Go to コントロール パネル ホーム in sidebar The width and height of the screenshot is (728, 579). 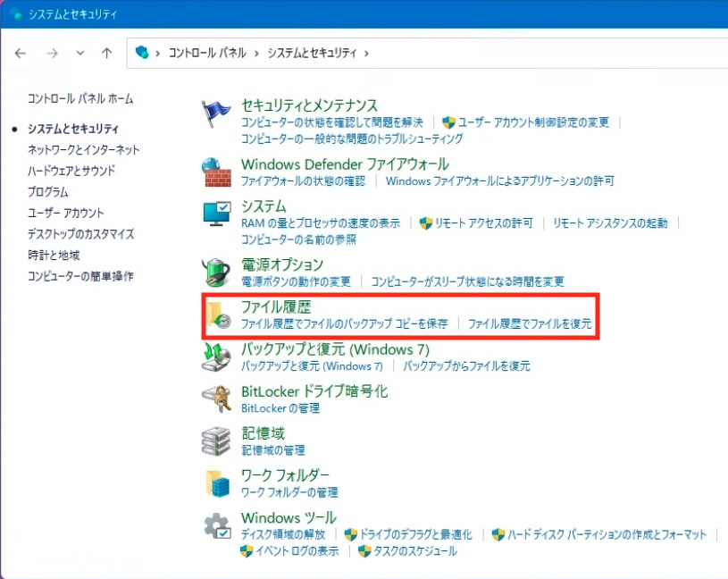tap(80, 98)
